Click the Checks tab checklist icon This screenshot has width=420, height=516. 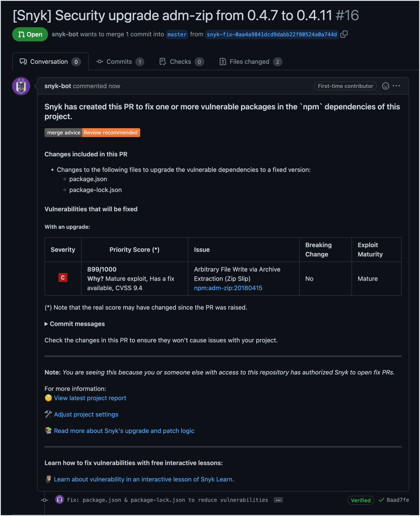click(x=163, y=62)
